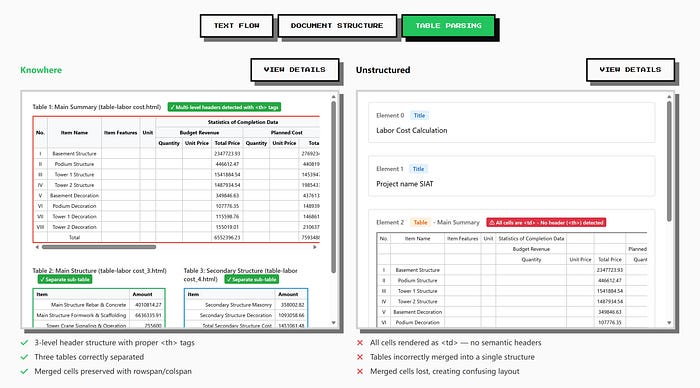Click the Title tag on Element 0
700x388 pixels.
(419, 116)
